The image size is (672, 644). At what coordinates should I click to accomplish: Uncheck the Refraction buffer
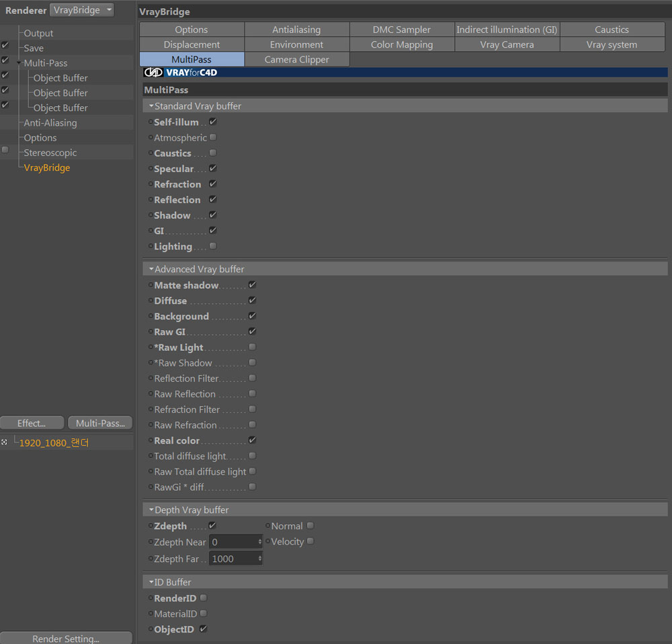click(x=213, y=184)
